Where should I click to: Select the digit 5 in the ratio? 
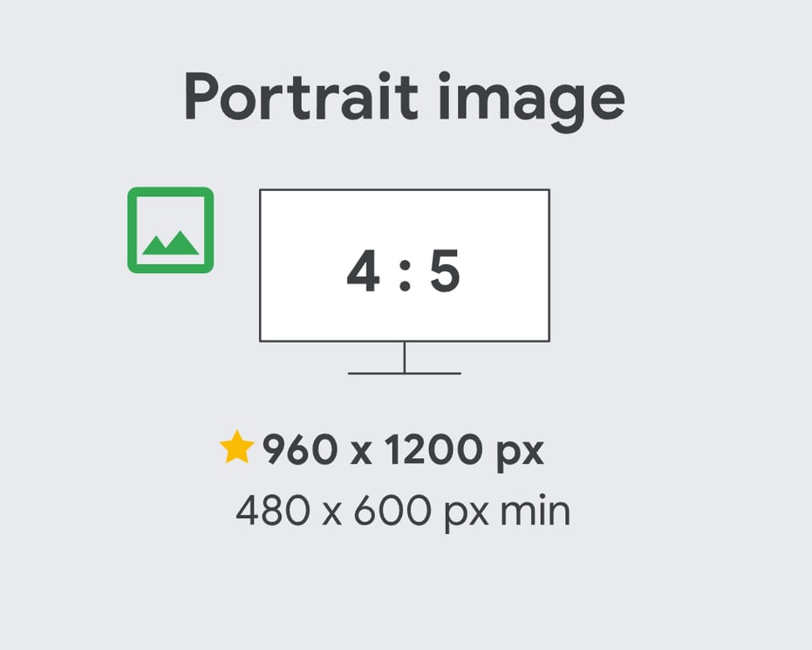pyautogui.click(x=445, y=270)
